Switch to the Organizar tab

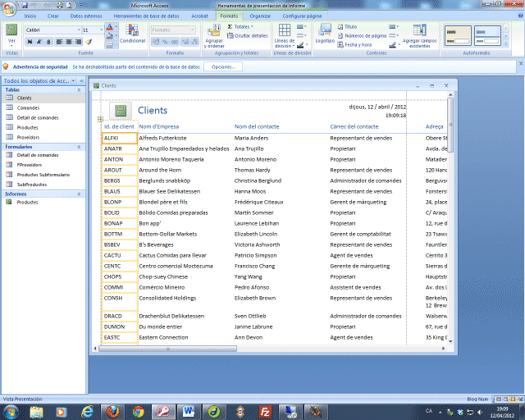[x=260, y=16]
